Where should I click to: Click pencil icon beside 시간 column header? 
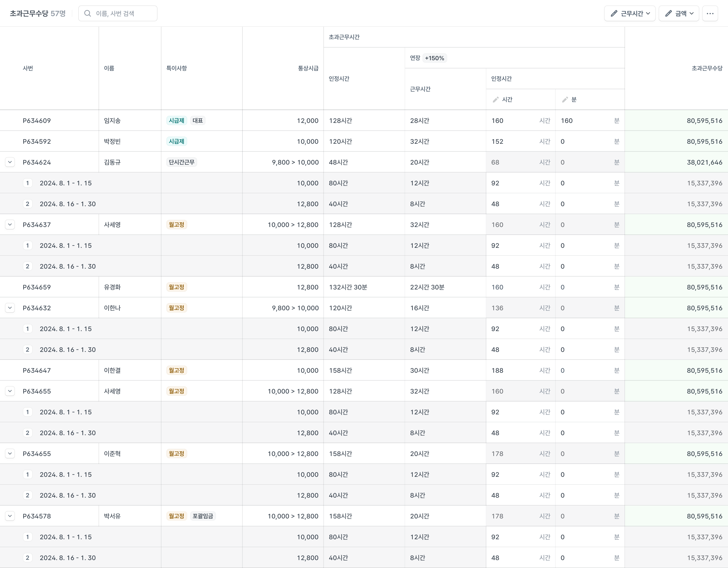pos(495,100)
